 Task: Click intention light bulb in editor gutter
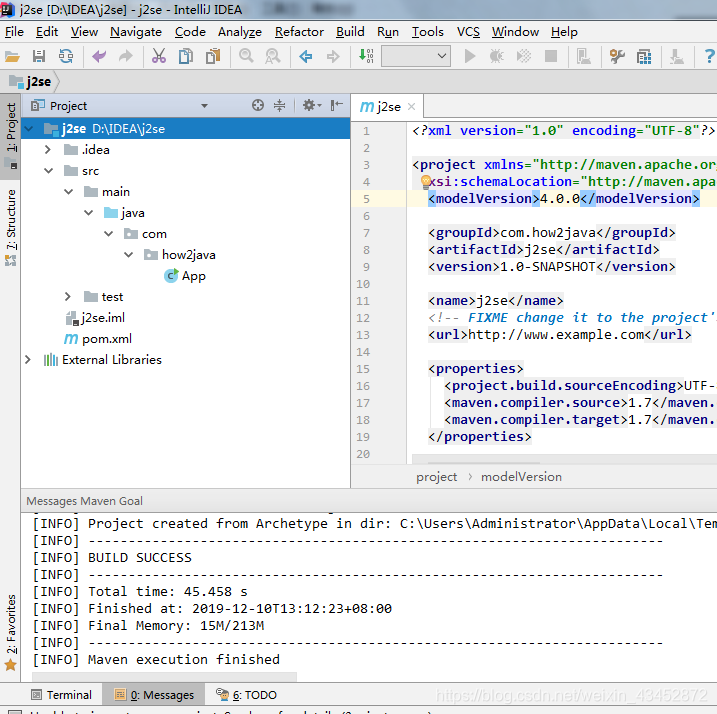(426, 182)
